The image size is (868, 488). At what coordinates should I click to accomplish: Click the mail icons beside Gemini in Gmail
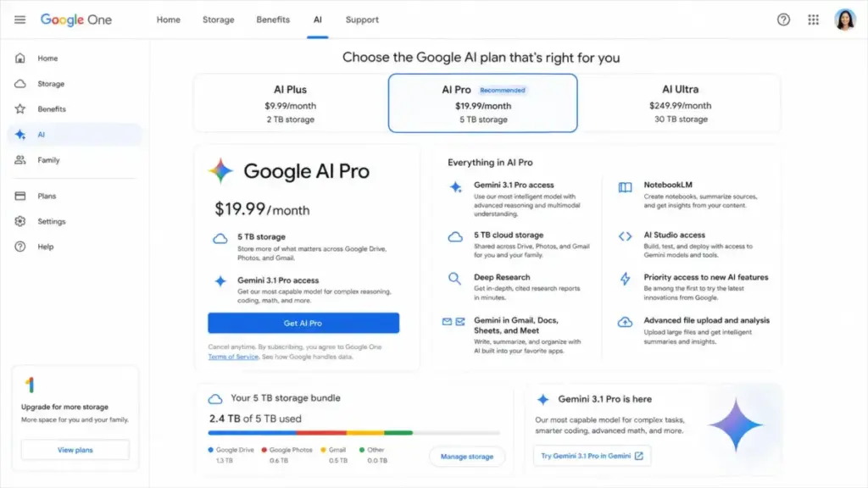pos(453,321)
